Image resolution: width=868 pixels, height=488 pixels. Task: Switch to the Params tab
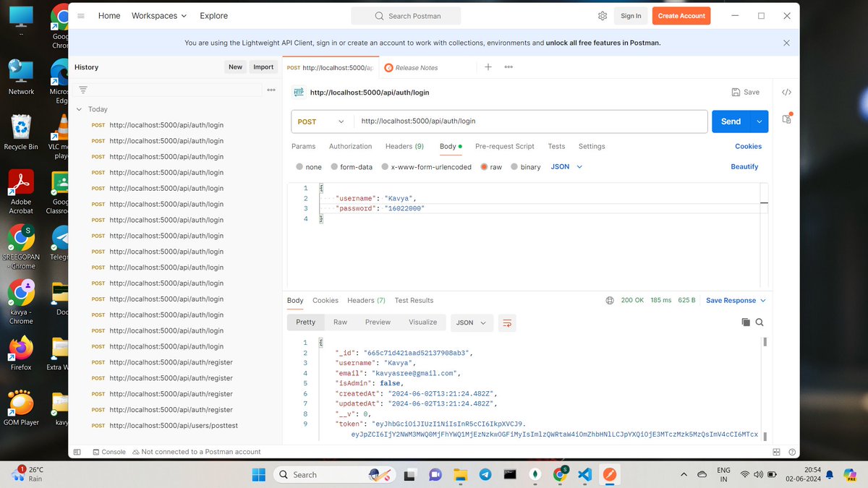click(304, 146)
